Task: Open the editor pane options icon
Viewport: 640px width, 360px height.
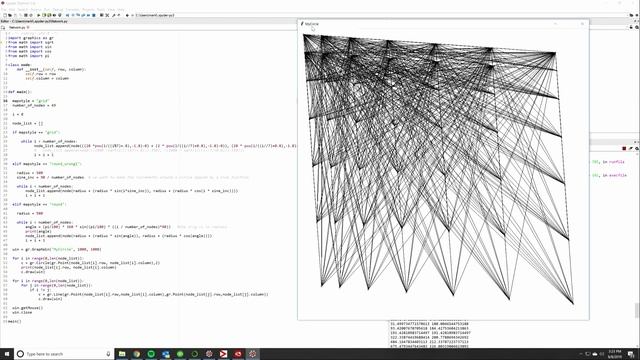Action: click(x=637, y=27)
